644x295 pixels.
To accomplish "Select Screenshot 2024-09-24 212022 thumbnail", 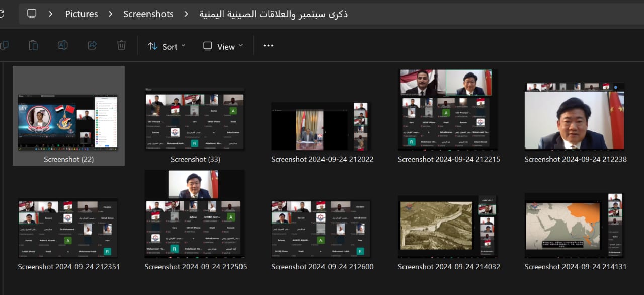I will pyautogui.click(x=320, y=126).
